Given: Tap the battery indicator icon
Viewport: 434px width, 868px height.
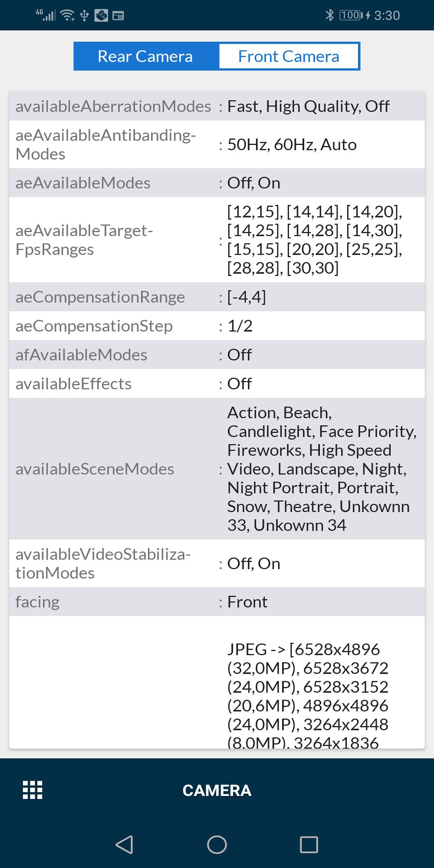Looking at the screenshot, I should tap(351, 15).
